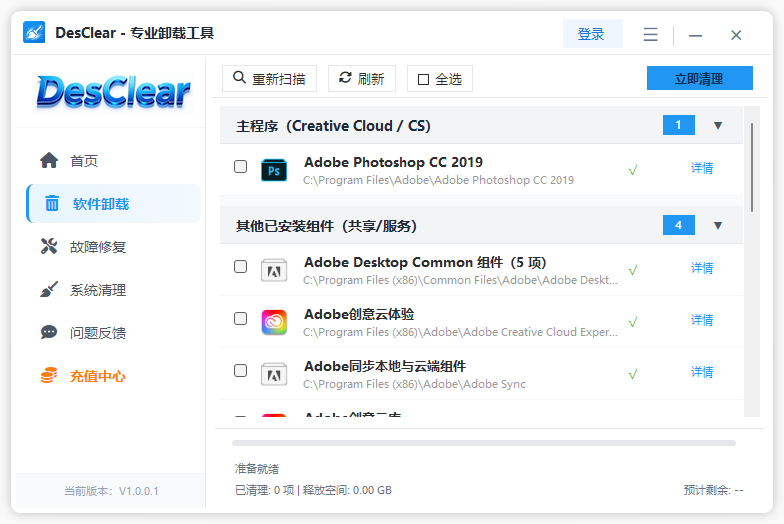Check the Adobe创意云体验 checkbox
The width and height of the screenshot is (784, 524).
(240, 318)
